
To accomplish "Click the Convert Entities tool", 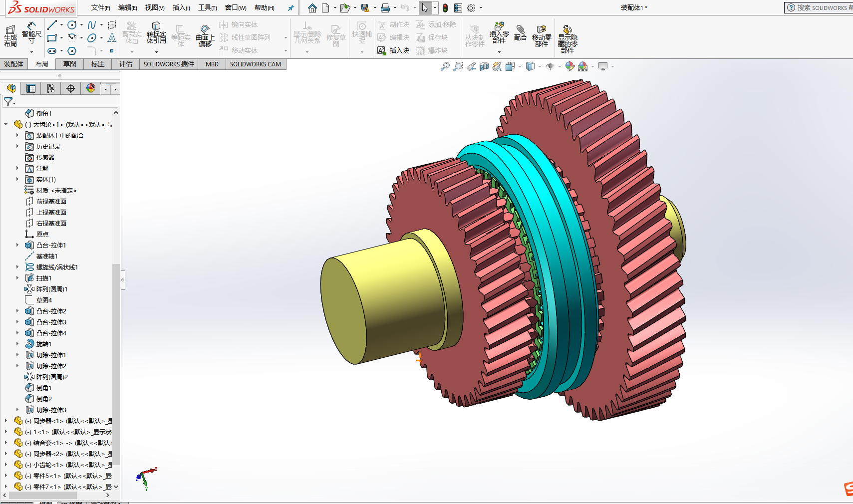I will click(x=156, y=33).
